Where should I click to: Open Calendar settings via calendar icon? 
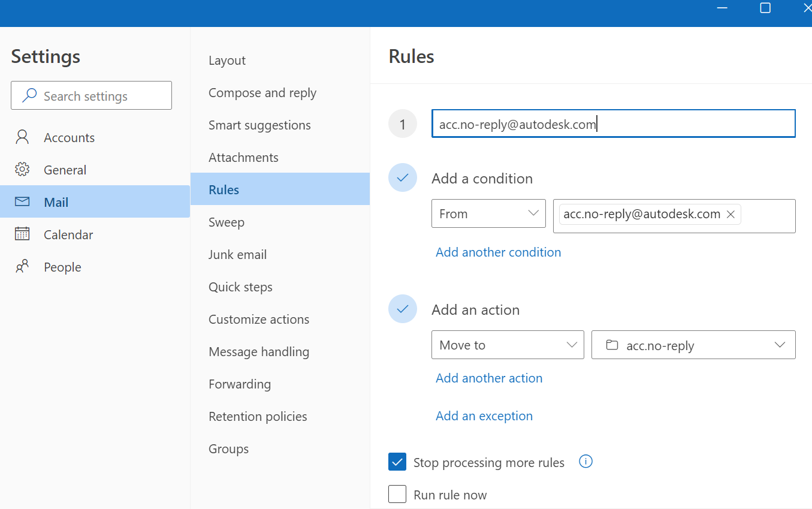(x=22, y=234)
